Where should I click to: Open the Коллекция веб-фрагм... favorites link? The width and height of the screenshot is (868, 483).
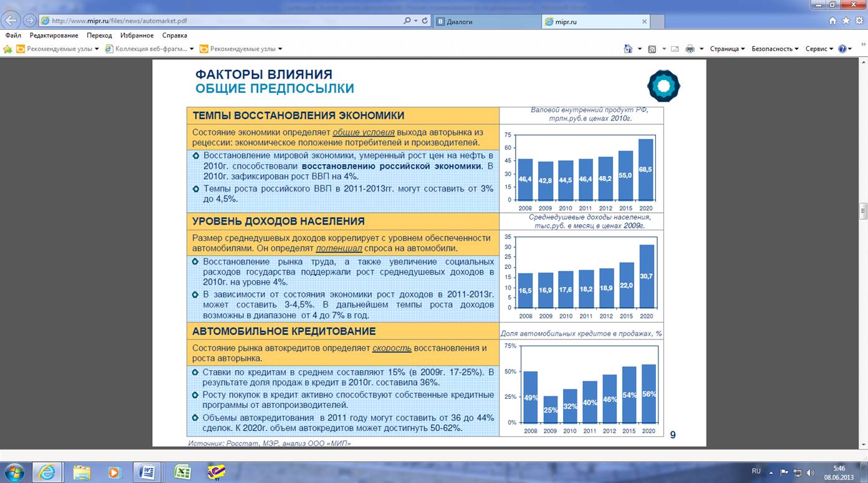(149, 49)
